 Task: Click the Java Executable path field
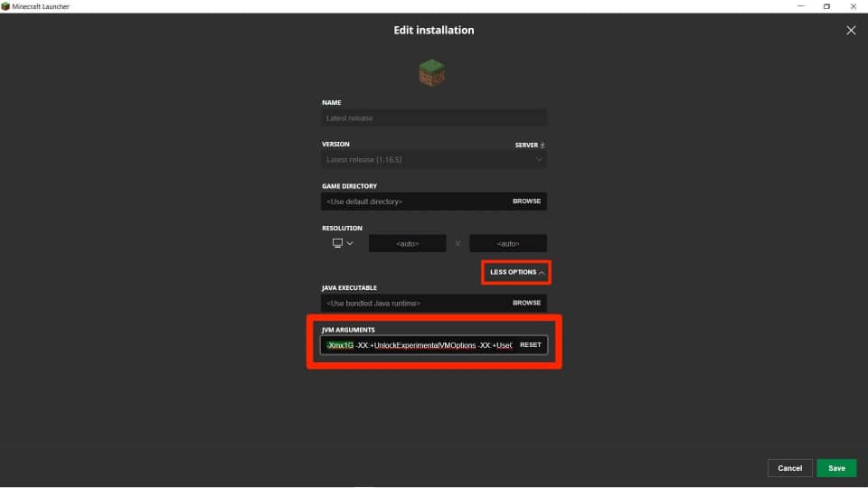click(414, 304)
